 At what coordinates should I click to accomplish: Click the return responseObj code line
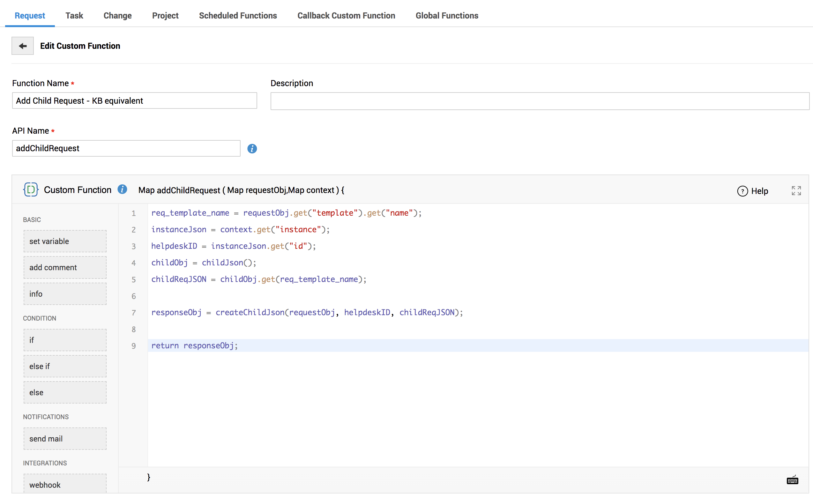coord(195,346)
